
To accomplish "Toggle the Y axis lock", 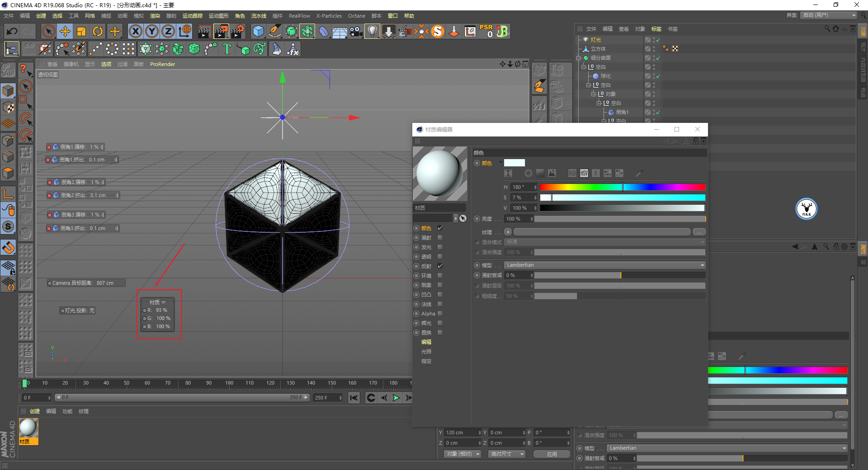I will click(152, 31).
